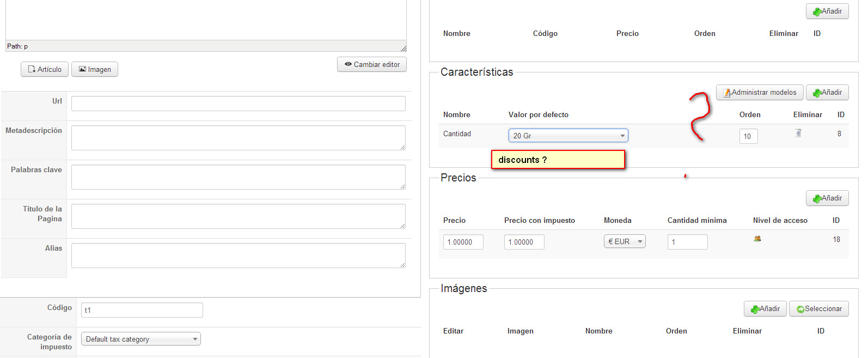Click into the Alias text box
The height and width of the screenshot is (358, 868).
[x=238, y=255]
